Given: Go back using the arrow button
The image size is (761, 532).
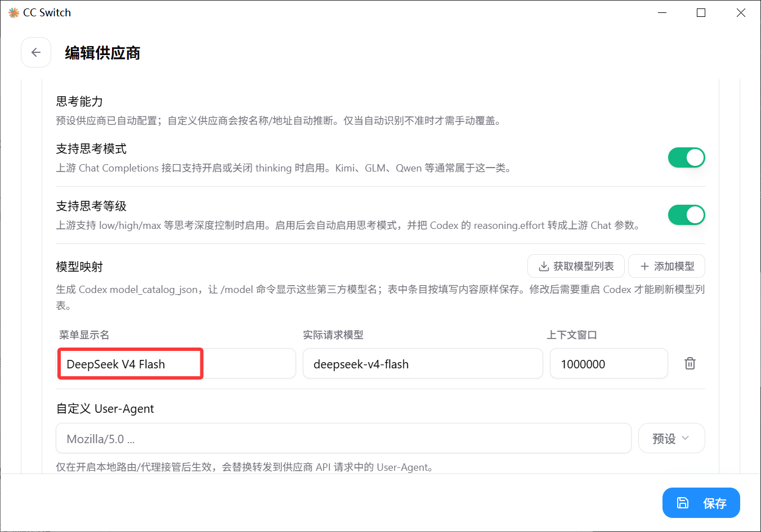Looking at the screenshot, I should (36, 52).
